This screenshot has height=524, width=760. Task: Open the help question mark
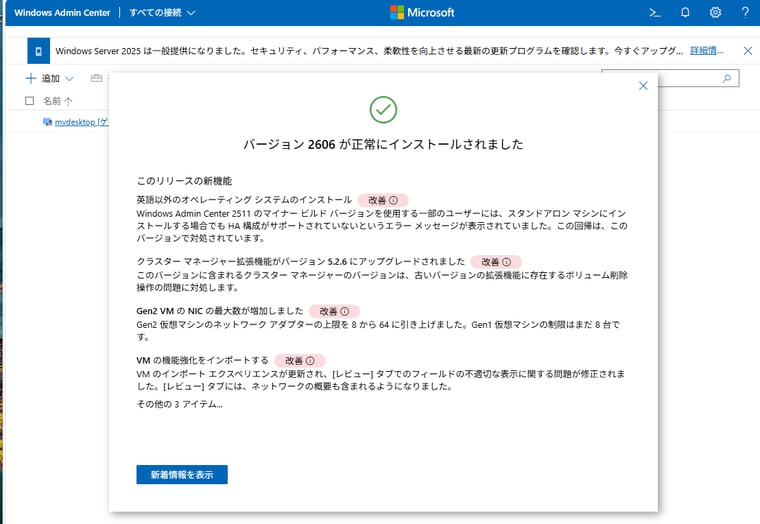(745, 13)
